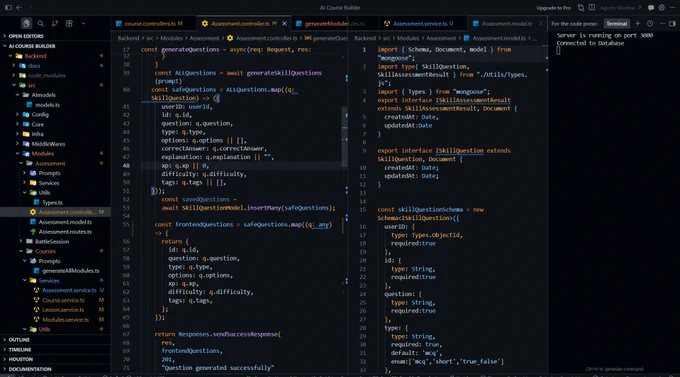
Task: Open generateAllModules.ts file
Action: [x=55, y=270]
